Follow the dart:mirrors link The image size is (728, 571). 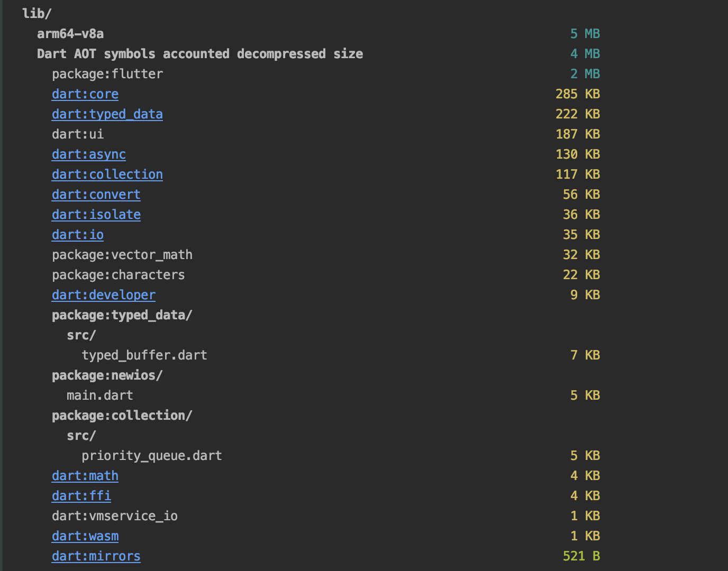click(96, 556)
